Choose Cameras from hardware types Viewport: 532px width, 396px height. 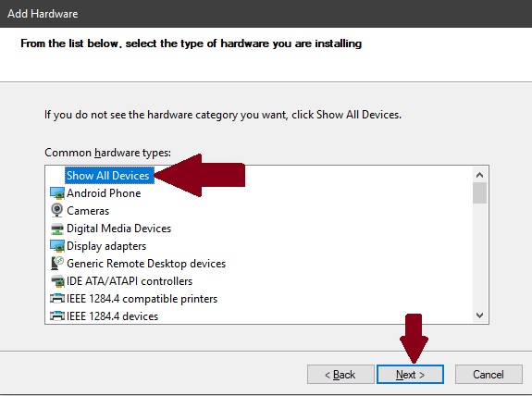(88, 211)
